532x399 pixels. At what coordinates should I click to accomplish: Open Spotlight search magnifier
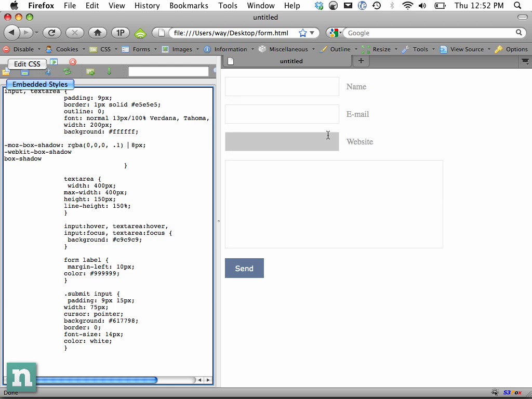point(517,5)
